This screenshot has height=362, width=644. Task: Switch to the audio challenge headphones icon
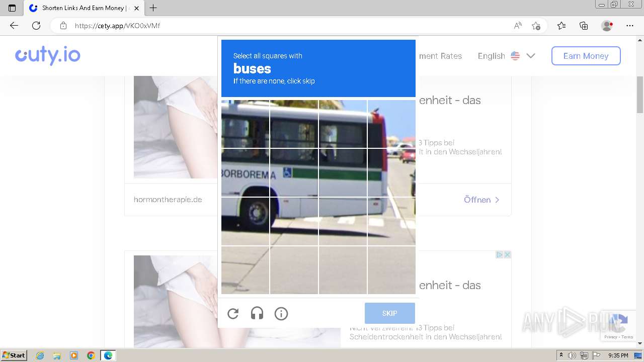[257, 314]
